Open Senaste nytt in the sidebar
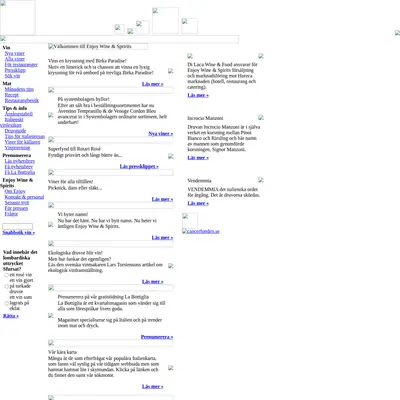This screenshot has height=400, width=400. (x=17, y=203)
